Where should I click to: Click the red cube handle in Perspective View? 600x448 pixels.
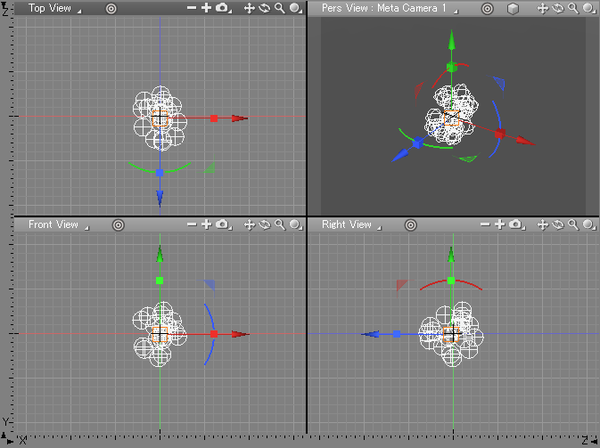click(500, 134)
